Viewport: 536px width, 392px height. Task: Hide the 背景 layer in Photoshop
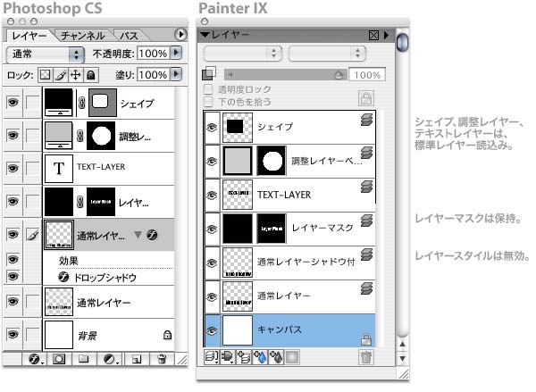13,334
